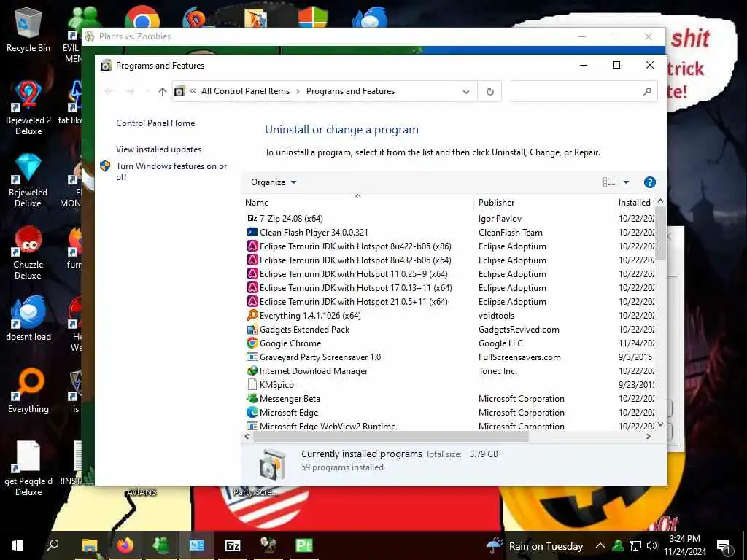Click the Plants vs. Zombies window title bar
Screen dimensions: 747x560
click(x=329, y=36)
